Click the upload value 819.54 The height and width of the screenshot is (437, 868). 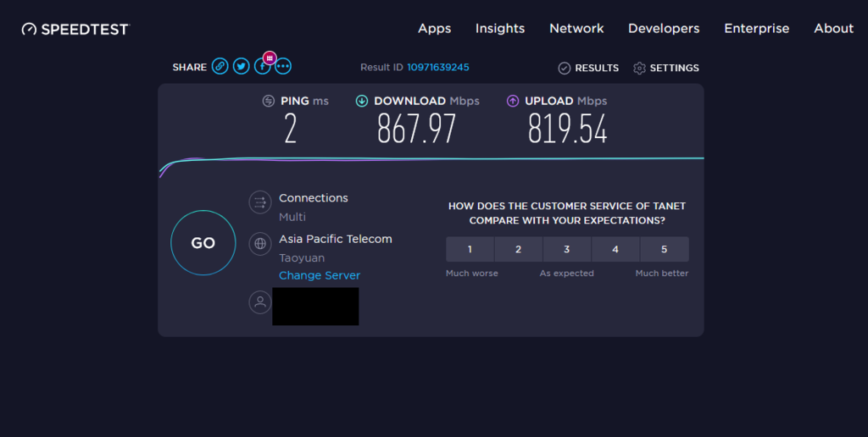pyautogui.click(x=567, y=129)
